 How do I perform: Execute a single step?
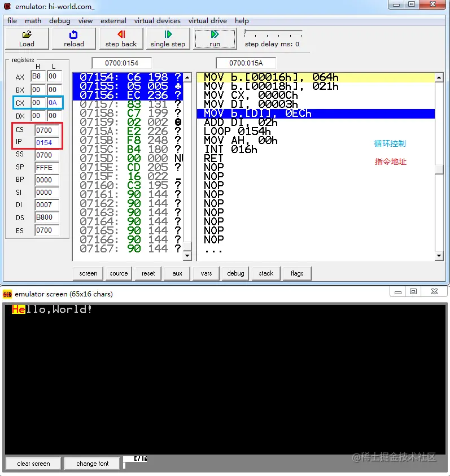pos(168,38)
